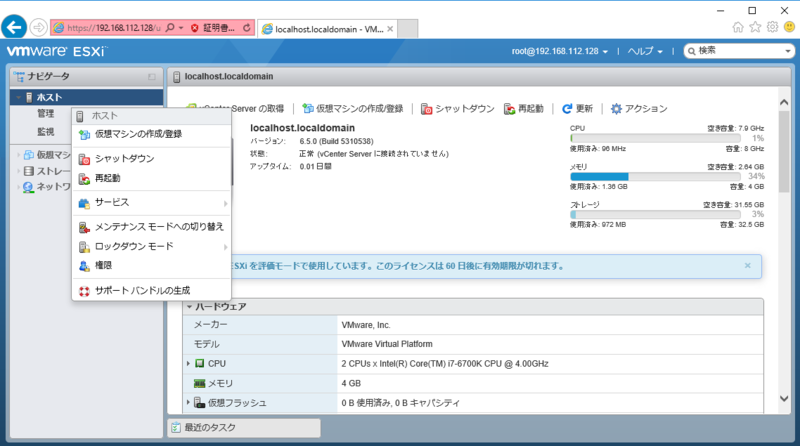This screenshot has width=800, height=446.
Task: Open browser home icon
Action: (x=738, y=27)
